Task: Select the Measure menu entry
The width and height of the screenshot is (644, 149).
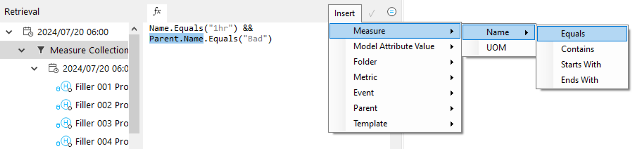Action: pyautogui.click(x=395, y=31)
